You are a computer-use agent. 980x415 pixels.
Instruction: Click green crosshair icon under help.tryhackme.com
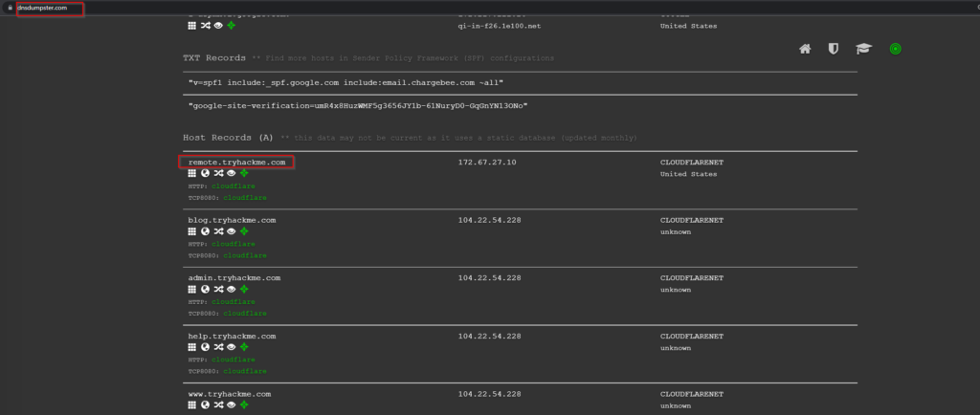pyautogui.click(x=244, y=347)
